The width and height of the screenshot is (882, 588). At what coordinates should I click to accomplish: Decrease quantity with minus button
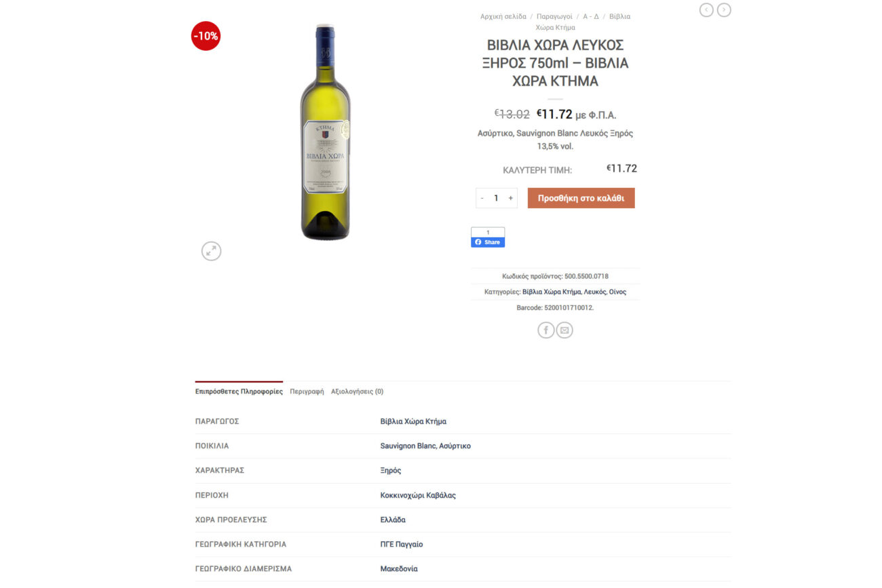[x=482, y=198]
